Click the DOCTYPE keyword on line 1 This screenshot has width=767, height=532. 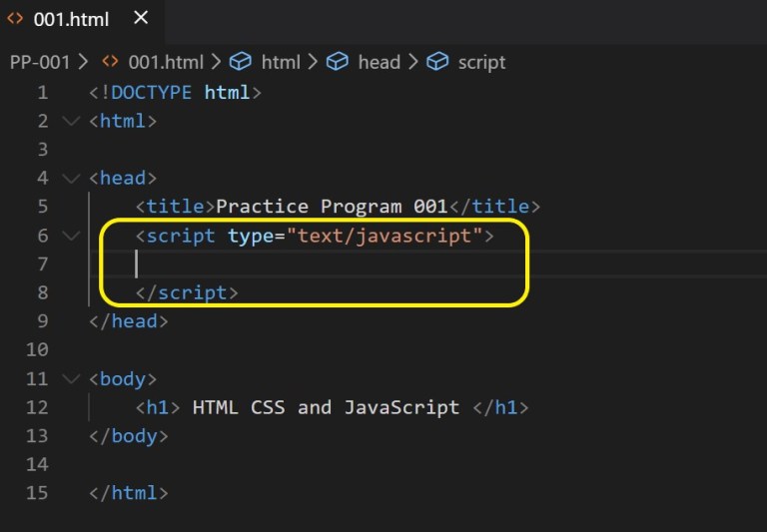[x=151, y=93]
